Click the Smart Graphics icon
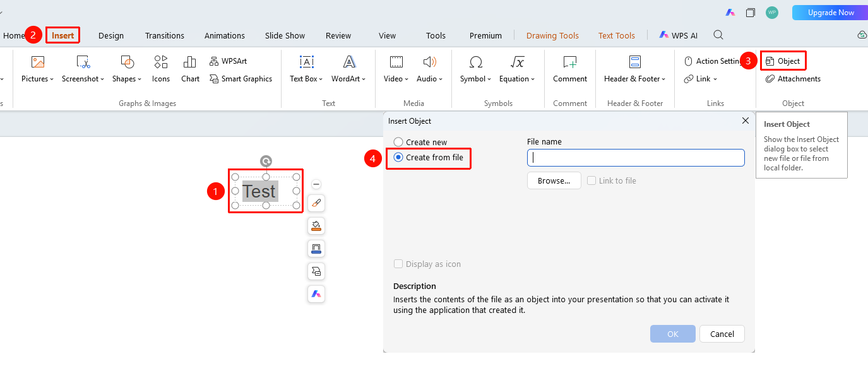This screenshot has width=868, height=371. click(213, 79)
